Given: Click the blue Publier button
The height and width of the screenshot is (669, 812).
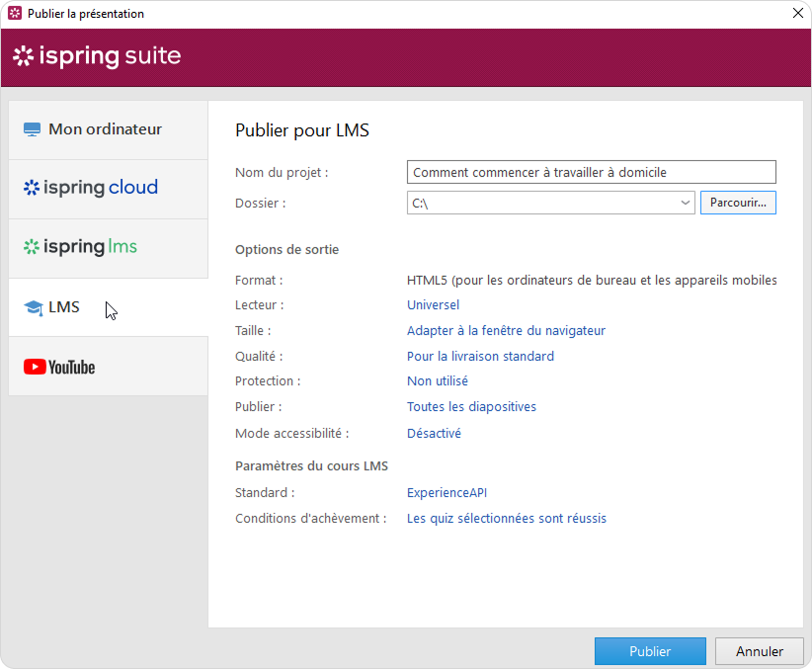Looking at the screenshot, I should coord(650,651).
